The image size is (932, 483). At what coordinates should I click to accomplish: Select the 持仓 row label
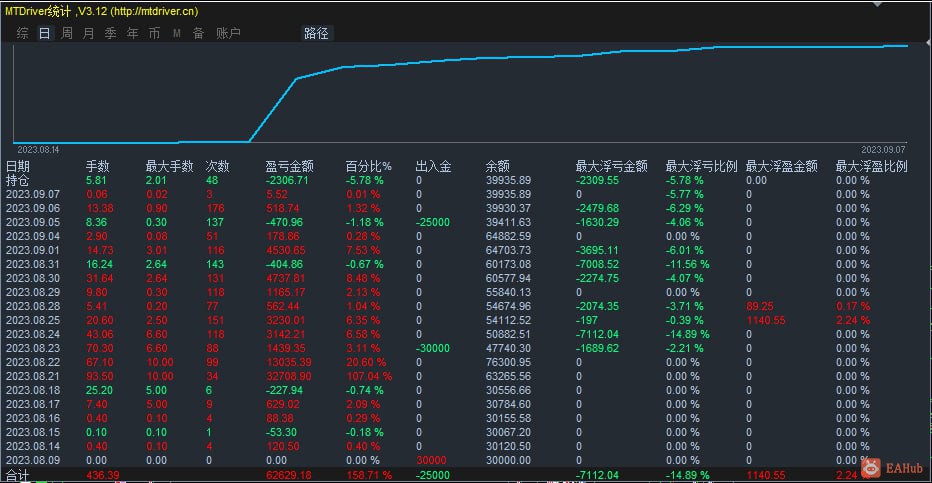(x=17, y=180)
